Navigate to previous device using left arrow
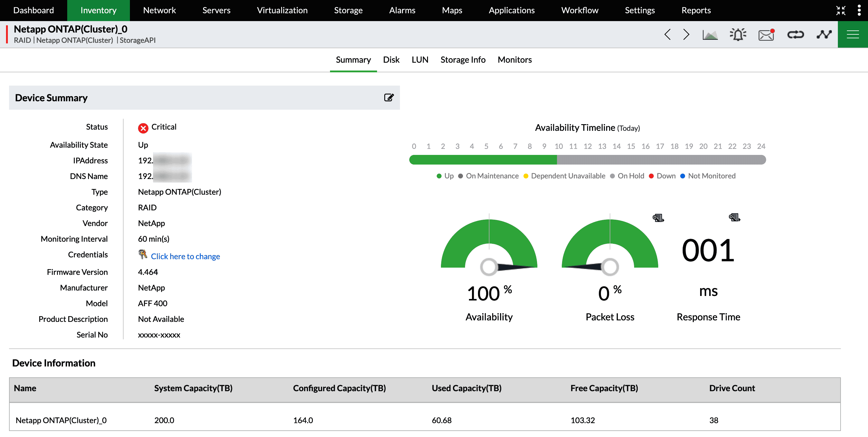The height and width of the screenshot is (437, 868). tap(668, 34)
